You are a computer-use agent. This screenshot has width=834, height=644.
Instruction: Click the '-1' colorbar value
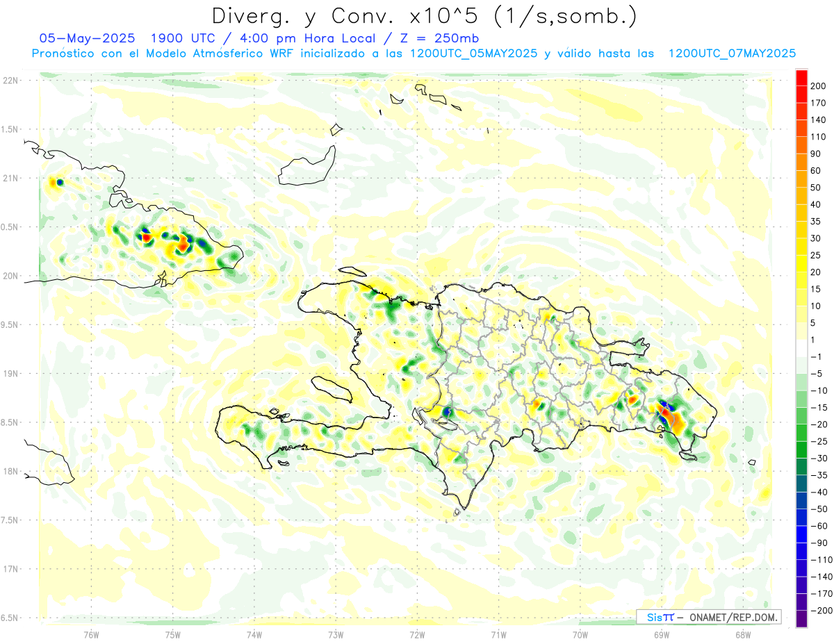pyautogui.click(x=816, y=356)
